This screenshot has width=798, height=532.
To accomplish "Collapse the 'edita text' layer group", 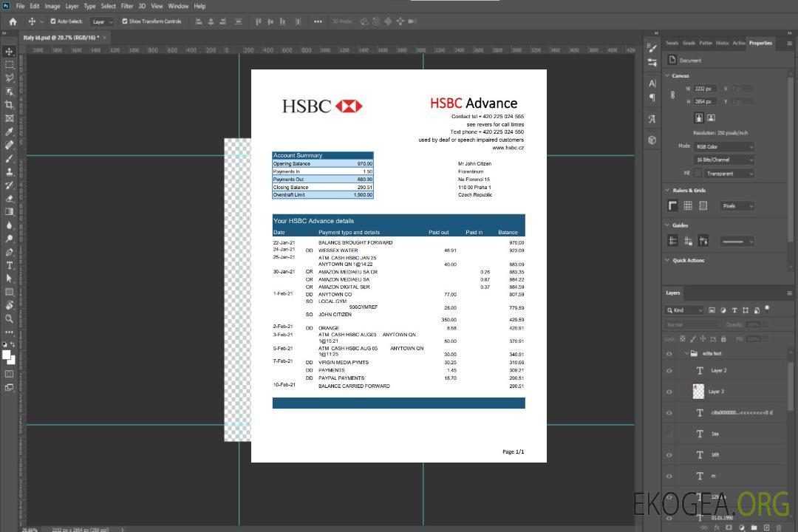I will pos(686,353).
